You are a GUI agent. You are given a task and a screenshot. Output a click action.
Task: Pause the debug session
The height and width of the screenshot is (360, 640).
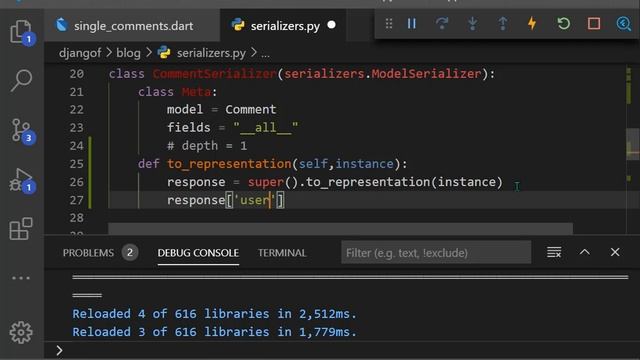tap(412, 24)
